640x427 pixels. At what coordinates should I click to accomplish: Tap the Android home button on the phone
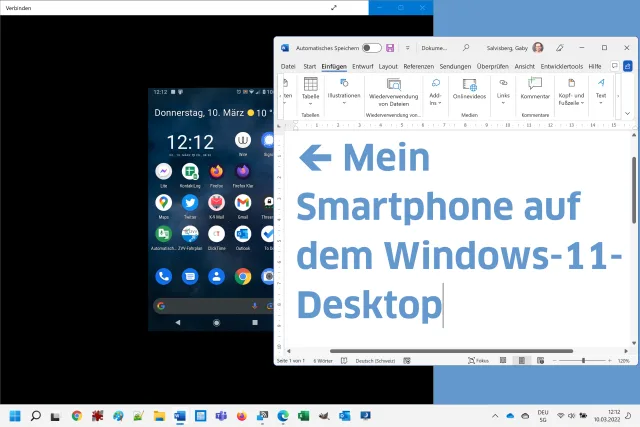point(216,322)
